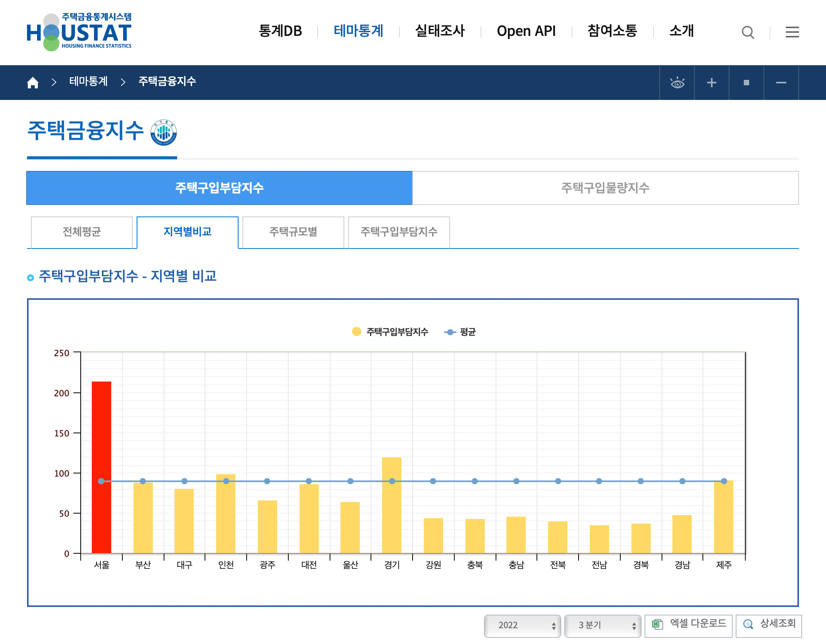Image resolution: width=826 pixels, height=644 pixels.
Task: Select 지역별비교 sub tab
Action: tap(188, 232)
